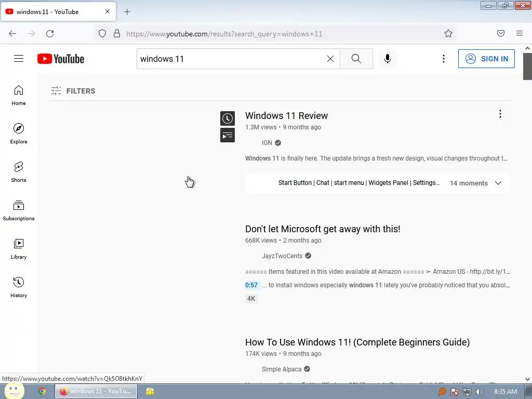Viewport: 532px width, 399px height.
Task: Go to YouTube home via logo
Action: pyautogui.click(x=61, y=59)
